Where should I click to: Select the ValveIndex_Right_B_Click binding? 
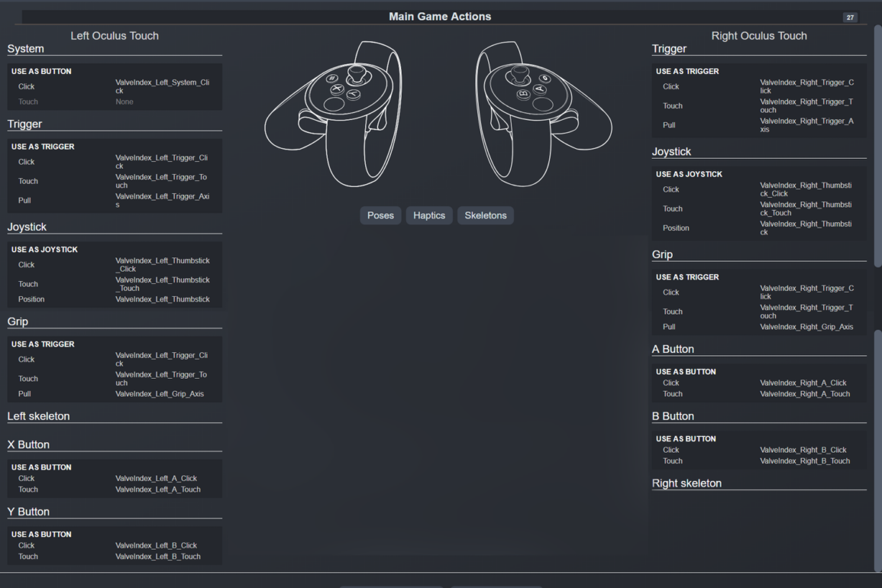pyautogui.click(x=803, y=450)
